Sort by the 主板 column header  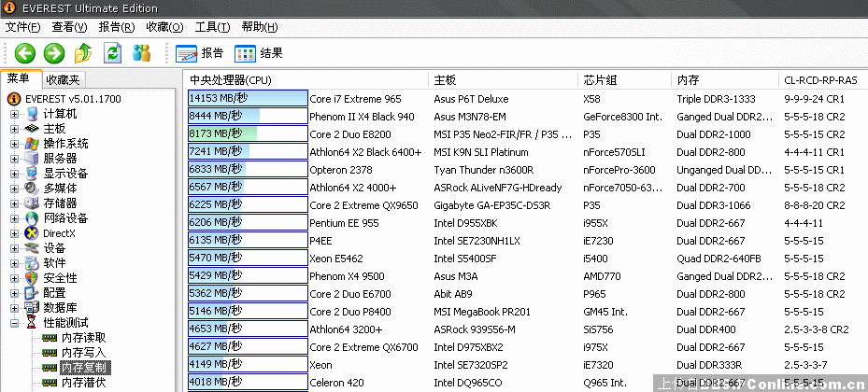point(503,80)
